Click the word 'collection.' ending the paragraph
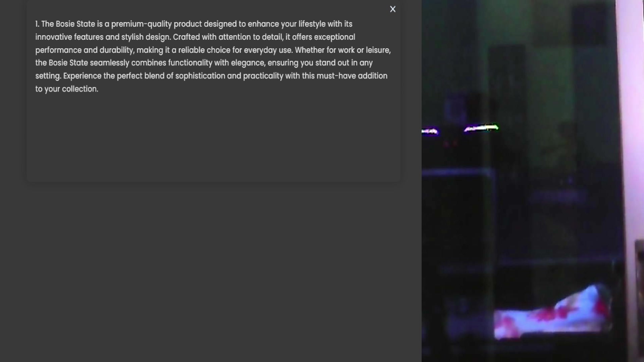644x362 pixels. coord(80,89)
